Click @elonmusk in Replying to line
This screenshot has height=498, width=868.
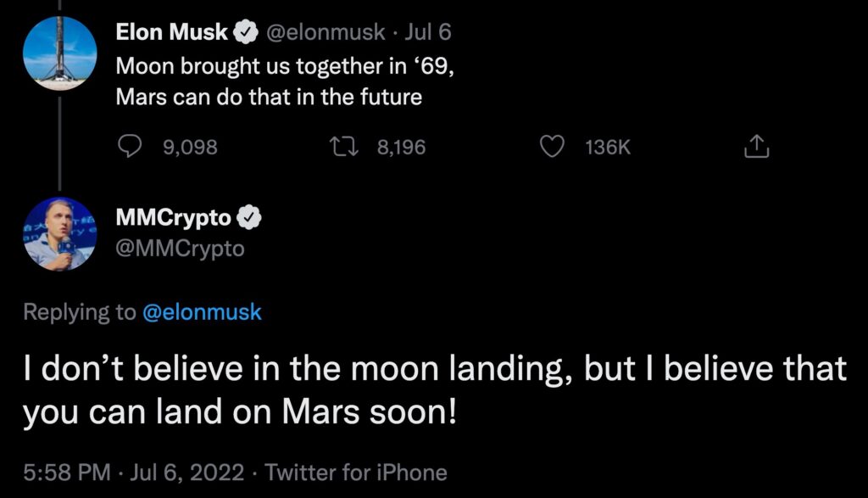(202, 312)
